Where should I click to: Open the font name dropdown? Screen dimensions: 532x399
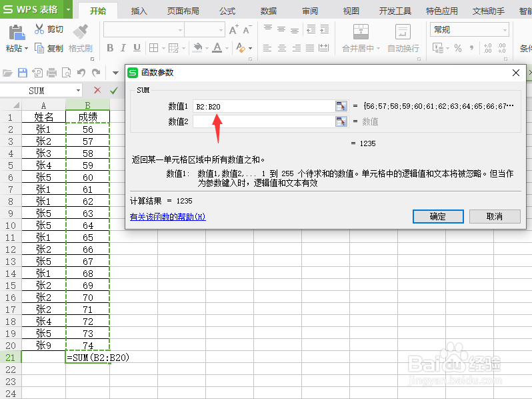pyautogui.click(x=180, y=30)
